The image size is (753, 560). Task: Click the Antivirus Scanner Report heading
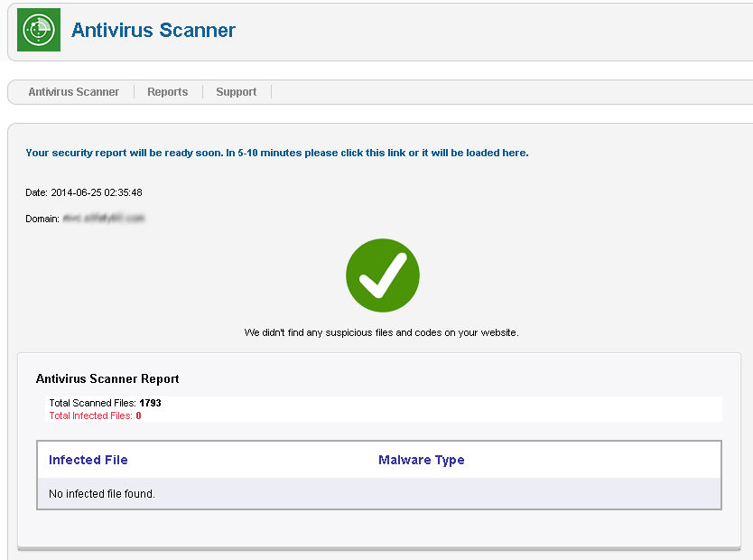[x=107, y=379]
